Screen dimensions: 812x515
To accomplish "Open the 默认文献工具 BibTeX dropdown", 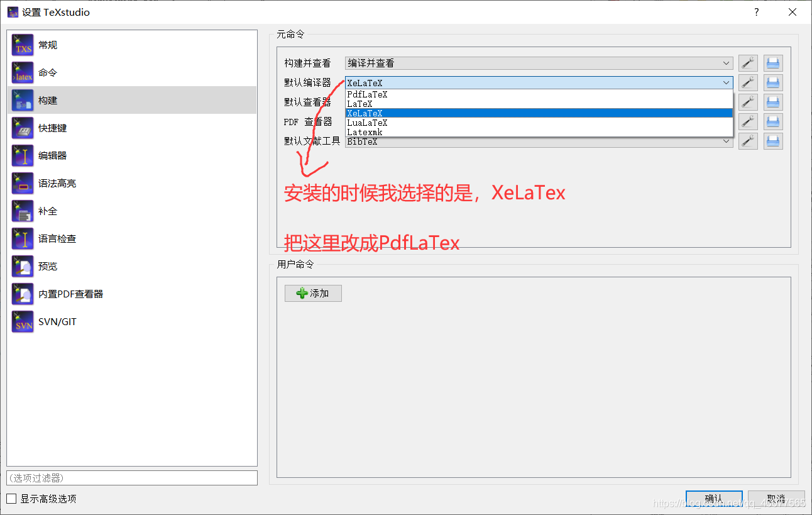I will [539, 141].
